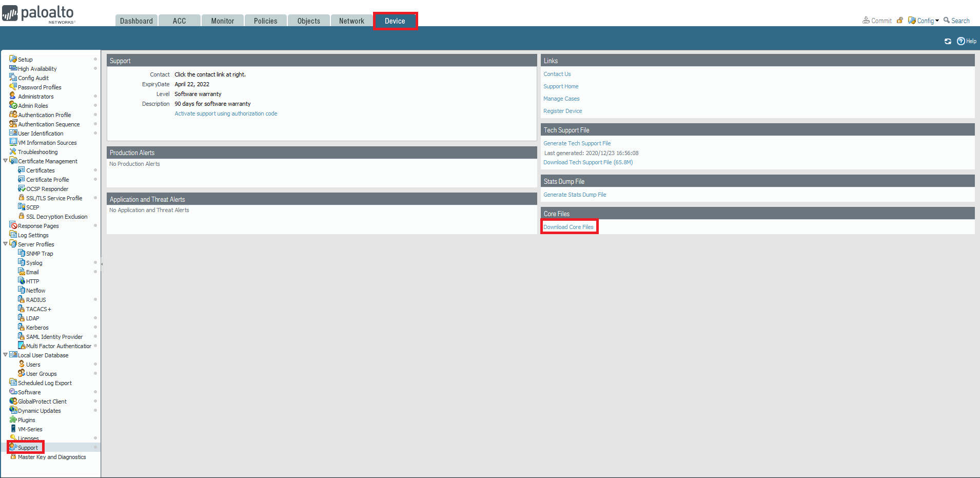980x478 pixels.
Task: Open the Support Home link
Action: pos(561,86)
